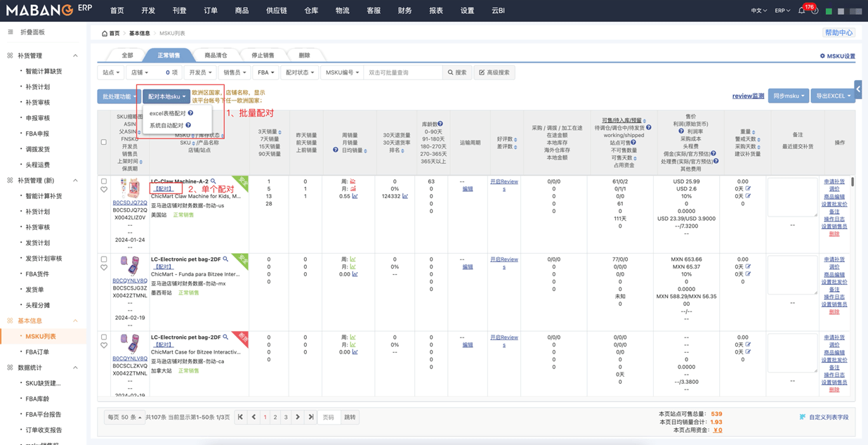Favorite the LC-Claw Machine row with heart icon
Viewport: 868px width, 445px height.
click(x=104, y=190)
